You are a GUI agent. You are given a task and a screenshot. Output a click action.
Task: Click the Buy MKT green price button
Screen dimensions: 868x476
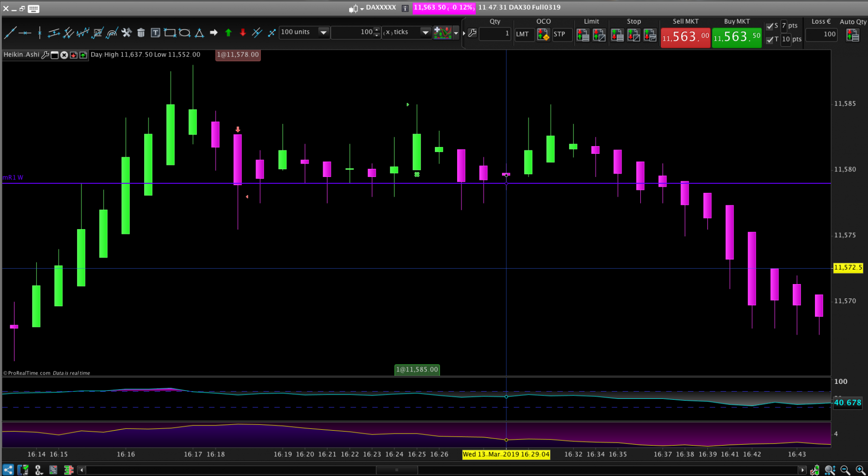(737, 37)
